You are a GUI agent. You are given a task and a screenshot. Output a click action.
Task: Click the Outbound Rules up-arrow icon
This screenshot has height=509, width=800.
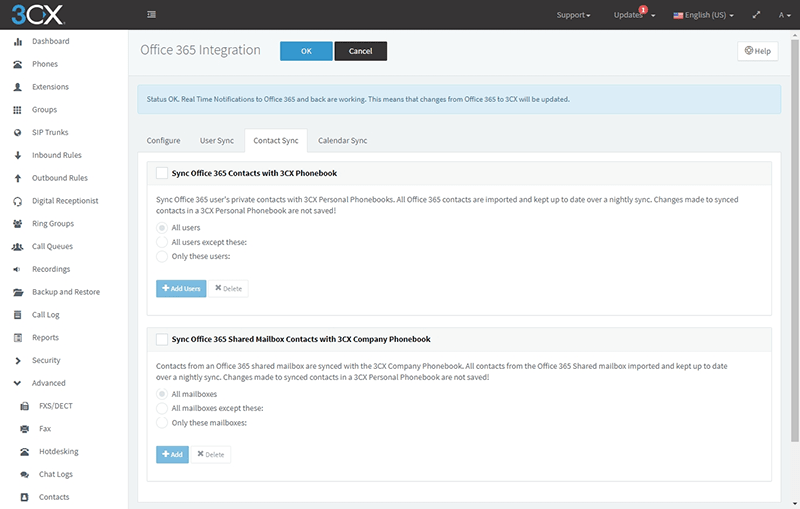[18, 178]
